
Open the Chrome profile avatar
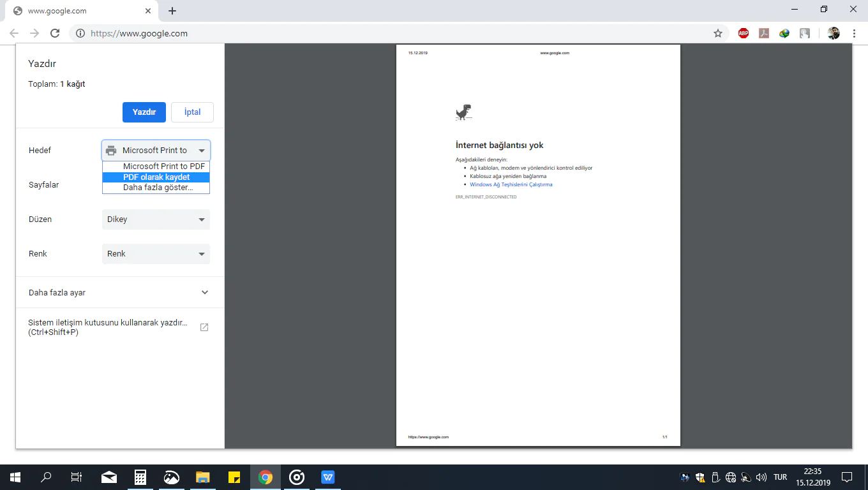click(834, 33)
